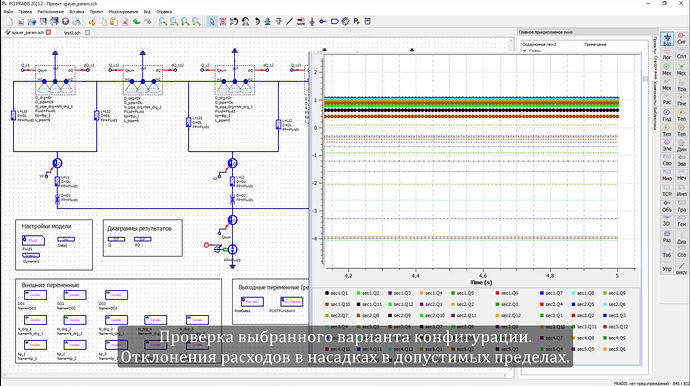Select the DD3 variable block
Screen dimensions: 690x386
[x=116, y=295]
